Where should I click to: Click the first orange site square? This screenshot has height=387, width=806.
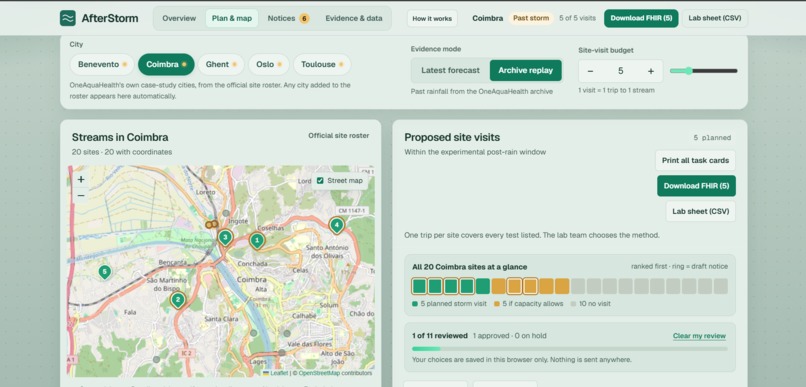click(x=498, y=286)
